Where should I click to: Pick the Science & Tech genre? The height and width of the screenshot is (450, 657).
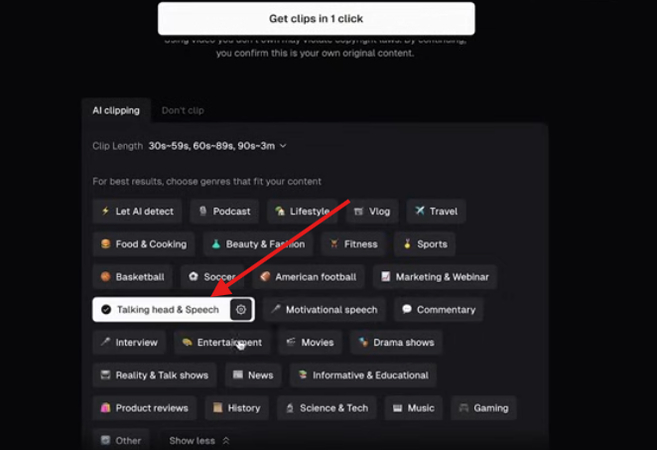(x=326, y=408)
